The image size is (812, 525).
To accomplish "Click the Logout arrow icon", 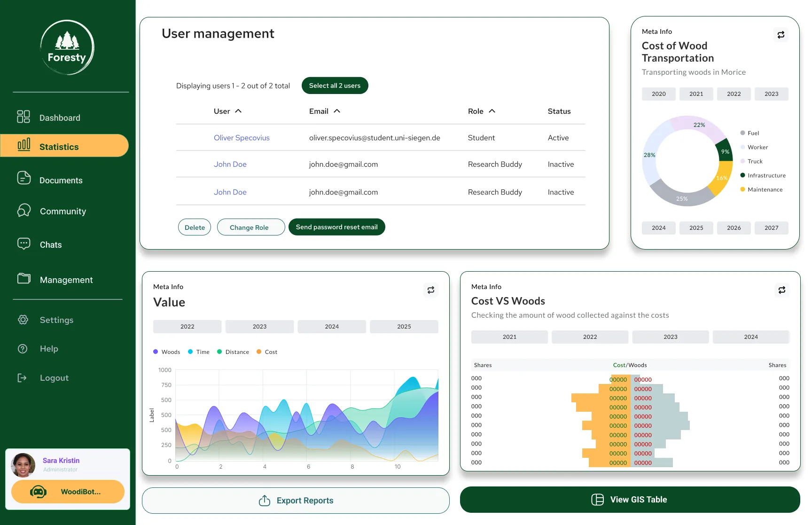I will [x=22, y=378].
